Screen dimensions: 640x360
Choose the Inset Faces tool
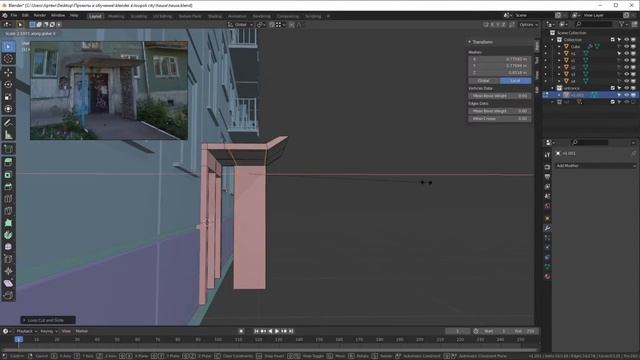[x=8, y=175]
